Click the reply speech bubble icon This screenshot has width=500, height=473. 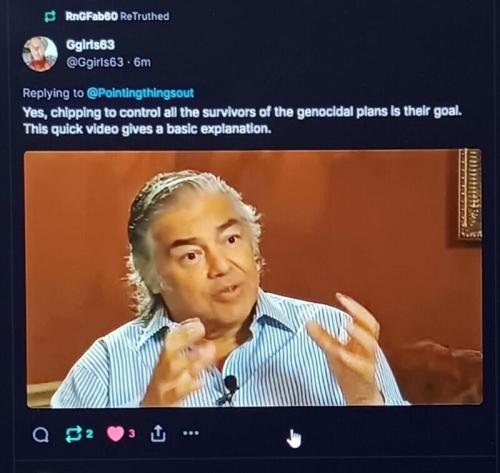(41, 435)
